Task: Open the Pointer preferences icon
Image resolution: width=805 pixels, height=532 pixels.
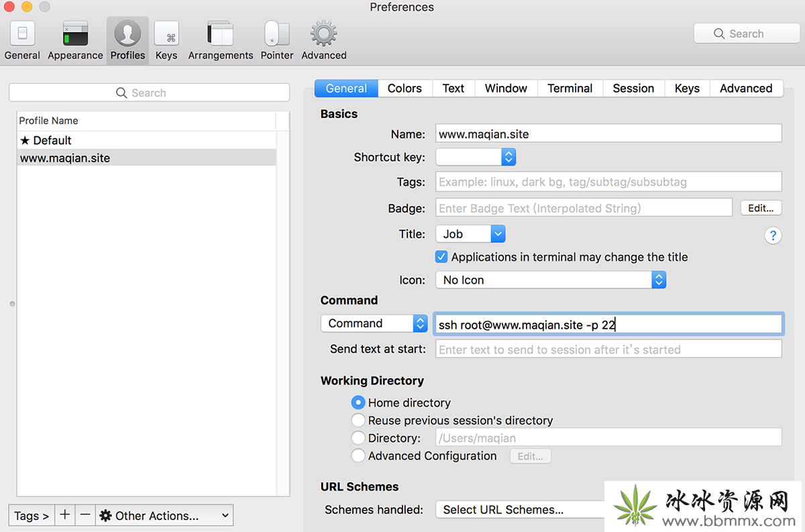Action: click(x=277, y=40)
